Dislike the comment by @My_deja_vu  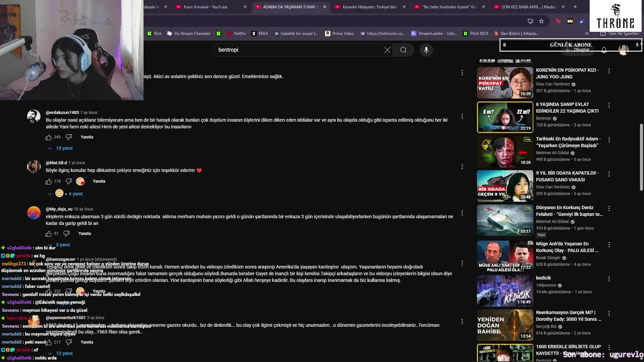pos(66,234)
